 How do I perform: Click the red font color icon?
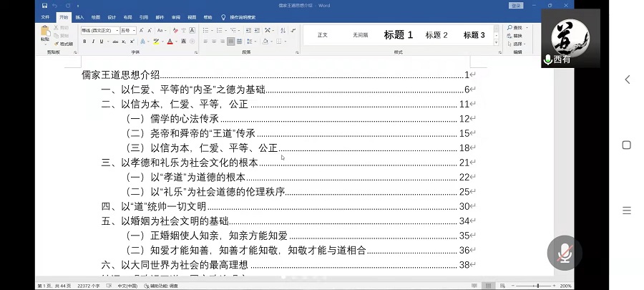click(x=170, y=42)
